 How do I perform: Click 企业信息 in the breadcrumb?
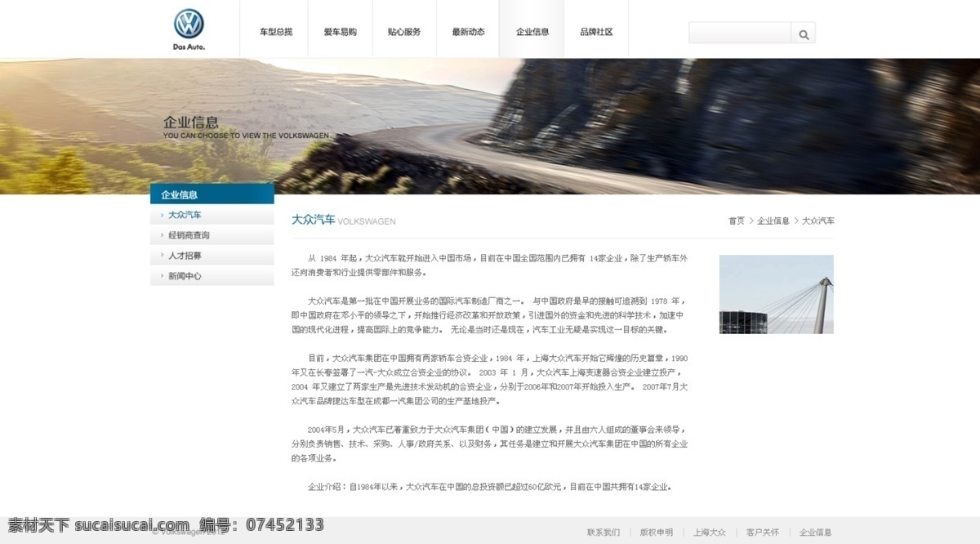tap(773, 221)
